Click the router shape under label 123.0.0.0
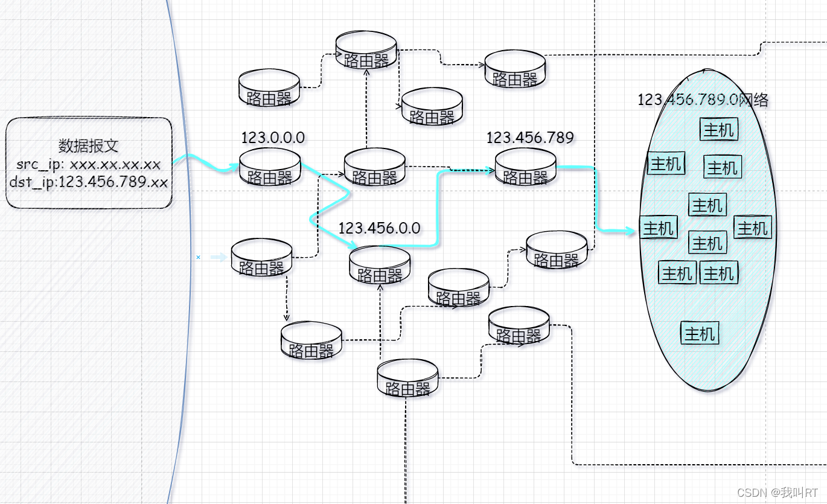This screenshot has width=827, height=504. point(270,167)
